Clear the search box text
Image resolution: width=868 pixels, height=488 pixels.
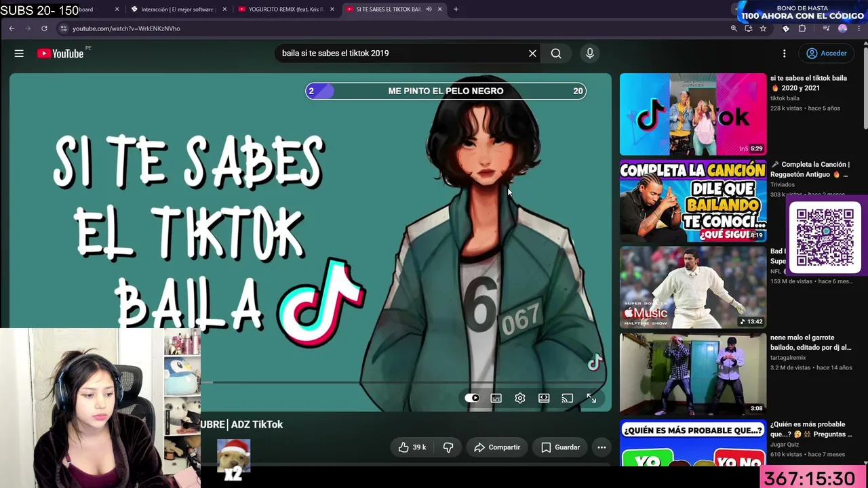point(532,54)
